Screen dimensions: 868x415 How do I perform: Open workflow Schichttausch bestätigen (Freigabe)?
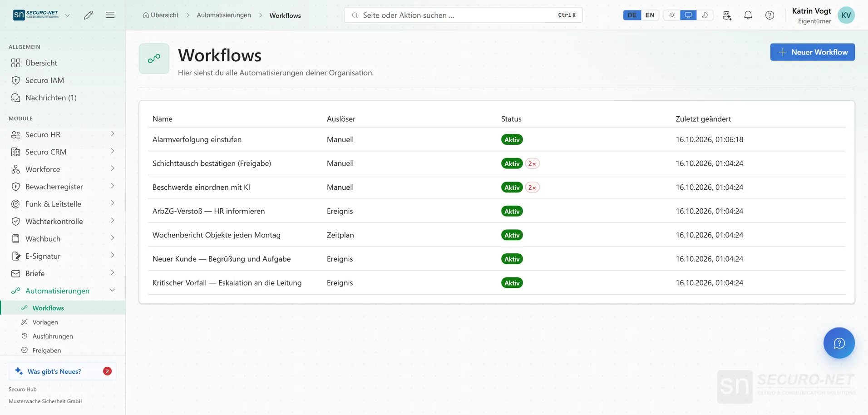tap(212, 163)
